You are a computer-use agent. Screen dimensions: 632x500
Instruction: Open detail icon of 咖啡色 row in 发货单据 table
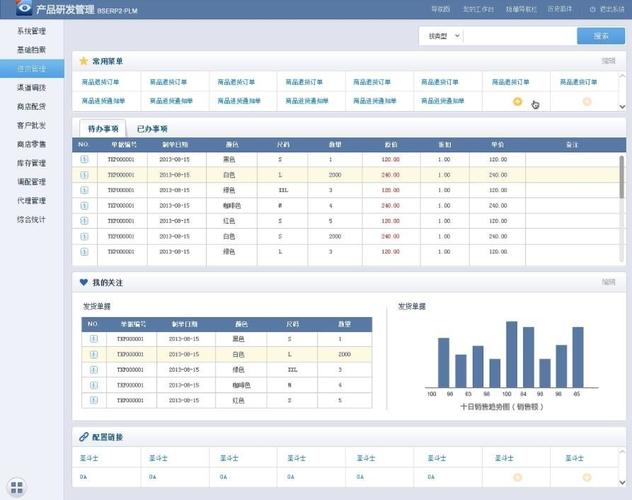click(94, 385)
